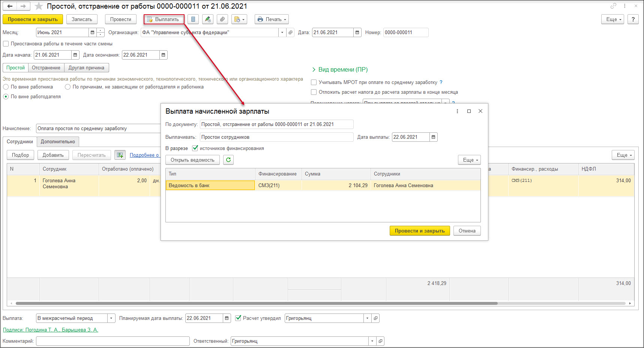Click the signature pen icon

[x=208, y=19]
